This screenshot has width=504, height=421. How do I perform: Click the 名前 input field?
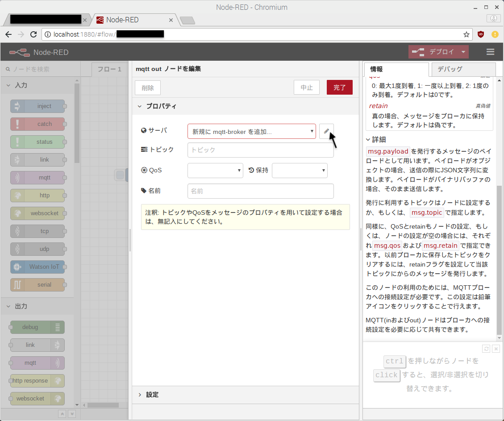260,191
